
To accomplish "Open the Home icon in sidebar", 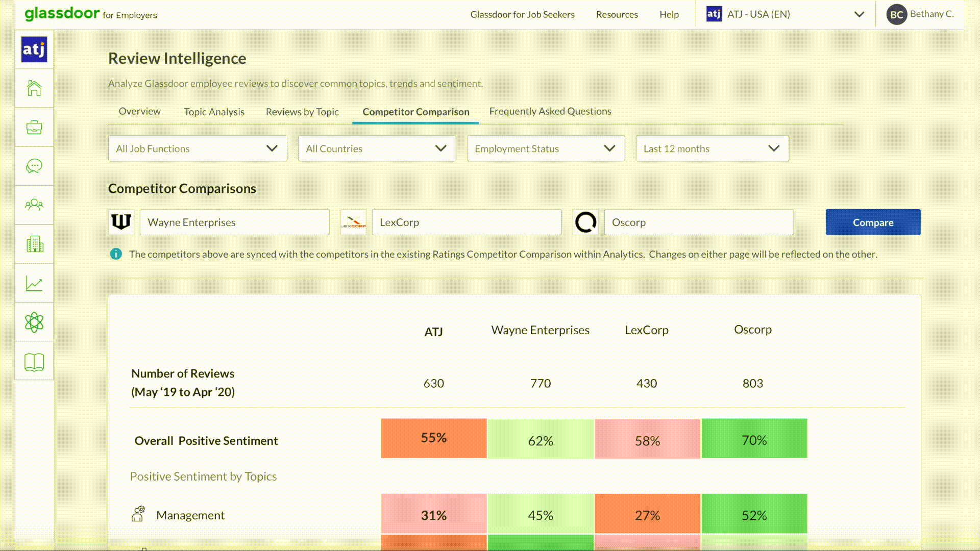I will [x=34, y=88].
